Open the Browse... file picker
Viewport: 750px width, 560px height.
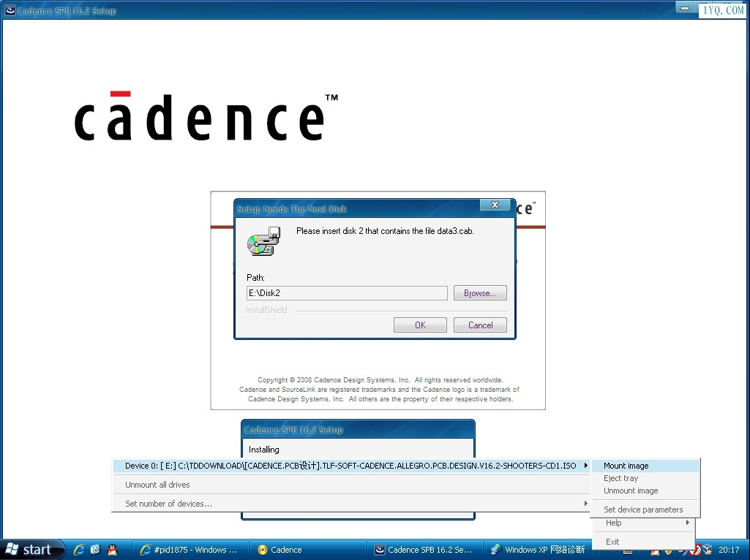480,293
